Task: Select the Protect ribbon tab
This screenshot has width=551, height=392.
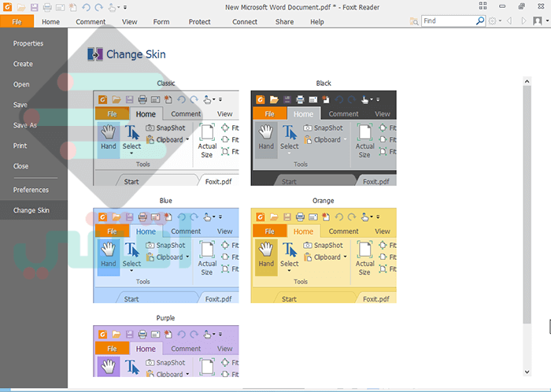Action: pyautogui.click(x=200, y=22)
